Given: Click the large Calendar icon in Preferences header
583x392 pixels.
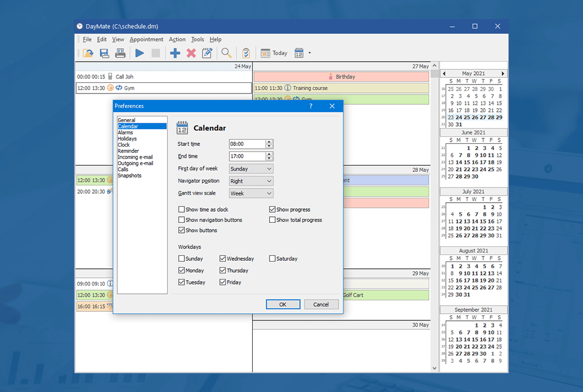Looking at the screenshot, I should click(x=182, y=128).
